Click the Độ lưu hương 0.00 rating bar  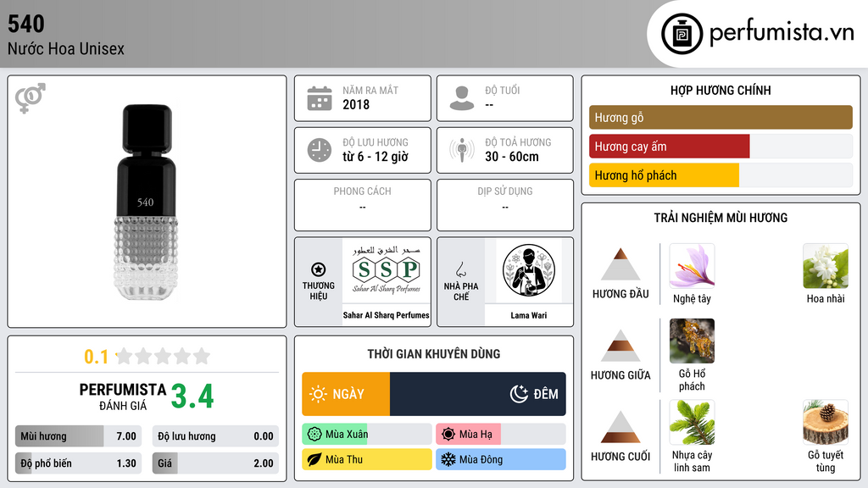(215, 436)
